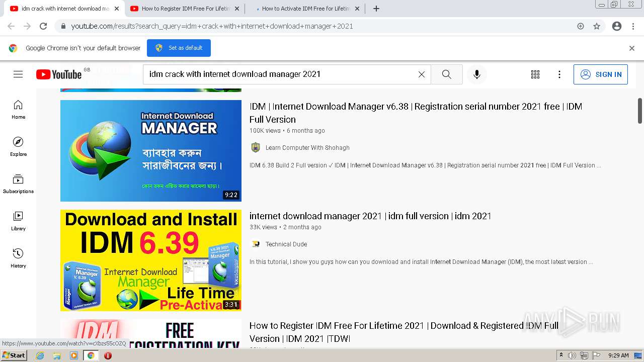Screen dimensions: 644x362
Task: Open a new browser tab
Action: pos(376,9)
